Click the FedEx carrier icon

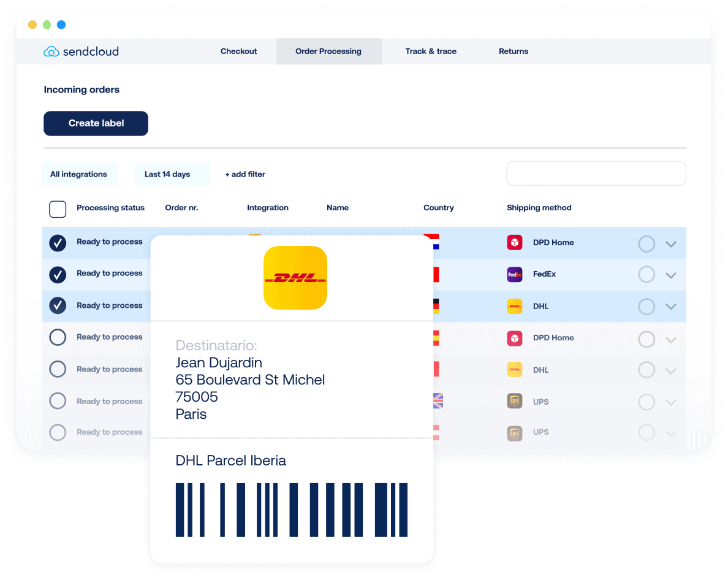pyautogui.click(x=514, y=274)
